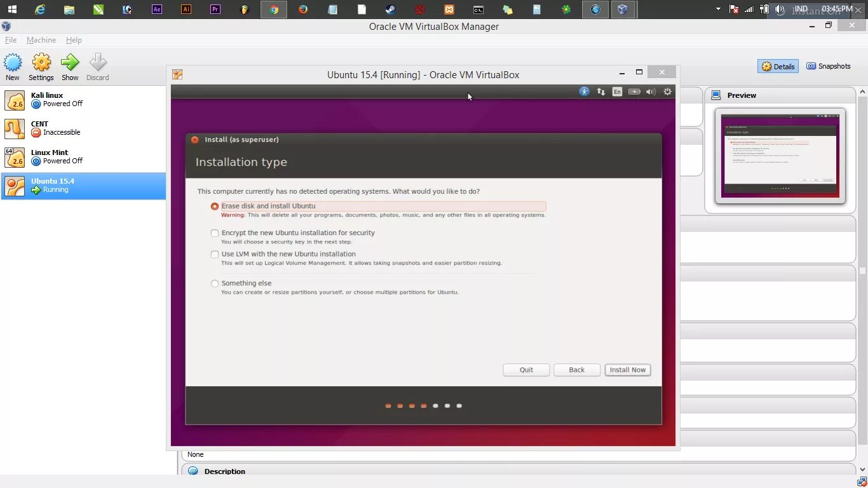Click battery indicator in Ubuntu panel
Screen dimensions: 868x488
pyautogui.click(x=634, y=91)
